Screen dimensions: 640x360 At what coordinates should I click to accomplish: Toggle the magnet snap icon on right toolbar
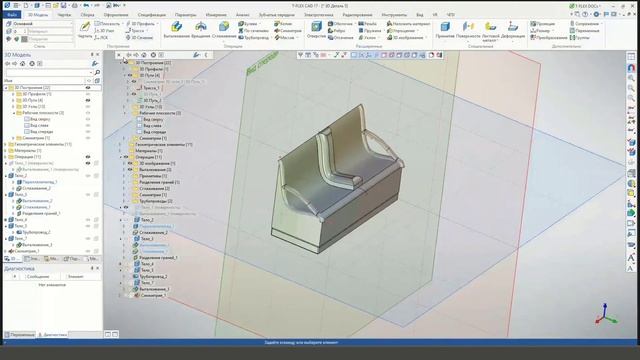[631, 68]
